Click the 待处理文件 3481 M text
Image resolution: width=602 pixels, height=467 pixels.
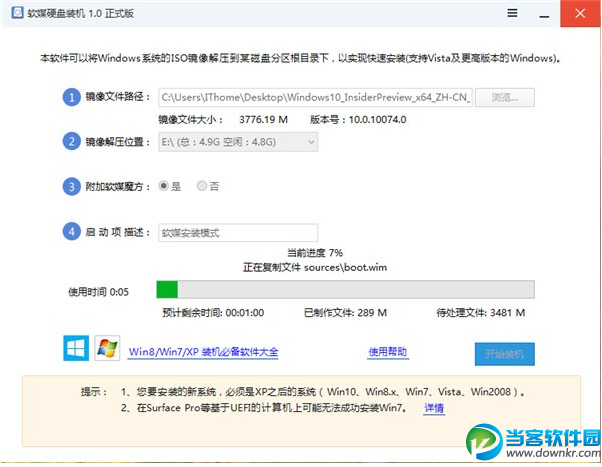click(x=481, y=313)
